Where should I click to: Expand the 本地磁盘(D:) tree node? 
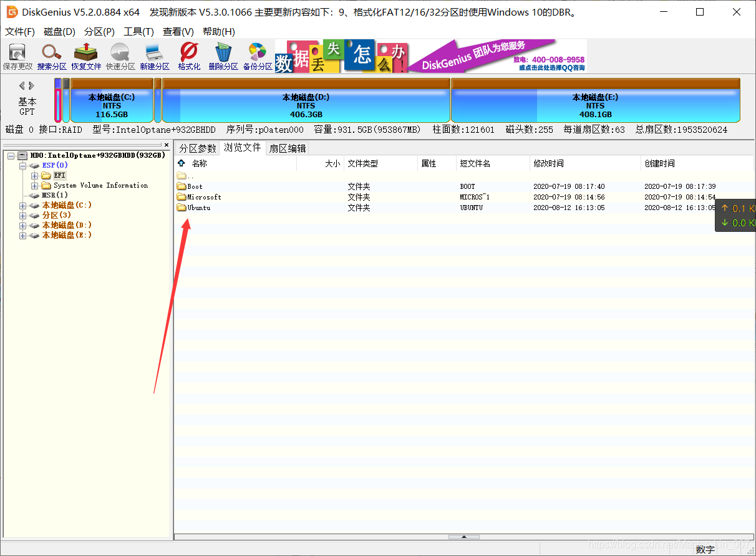pos(23,225)
